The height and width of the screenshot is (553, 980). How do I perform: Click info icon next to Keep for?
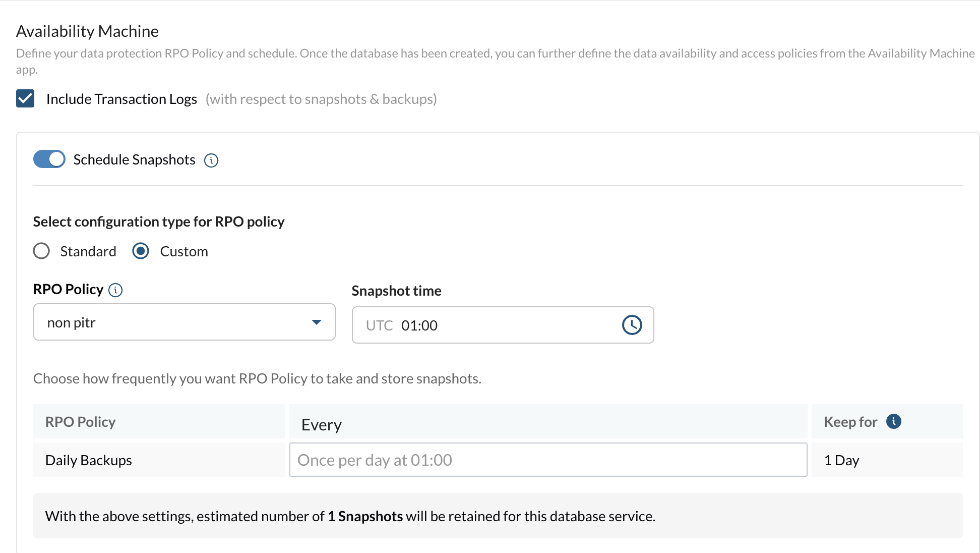tap(893, 421)
